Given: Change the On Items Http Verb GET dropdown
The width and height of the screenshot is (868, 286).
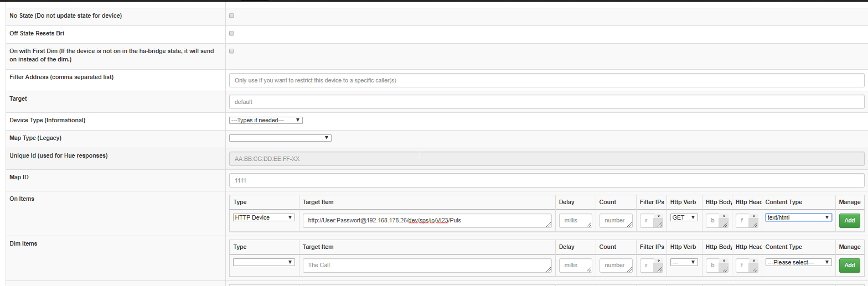Looking at the screenshot, I should 684,217.
